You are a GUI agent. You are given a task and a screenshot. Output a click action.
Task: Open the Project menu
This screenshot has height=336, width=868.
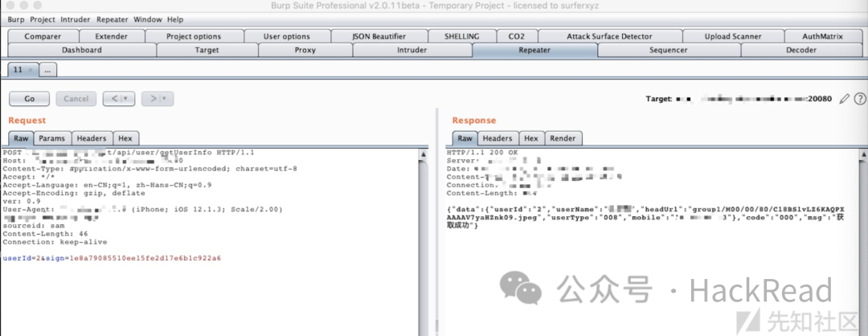tap(43, 19)
